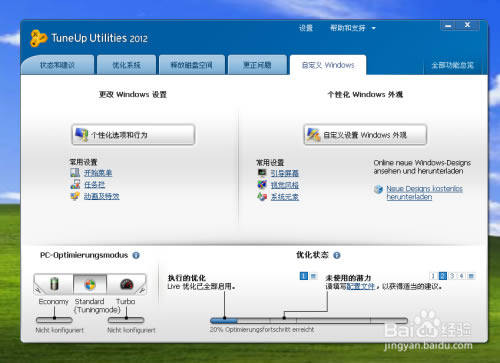The height and width of the screenshot is (363, 500).
Task: Click the 更改 Windows 设置 heading
Action: click(133, 94)
